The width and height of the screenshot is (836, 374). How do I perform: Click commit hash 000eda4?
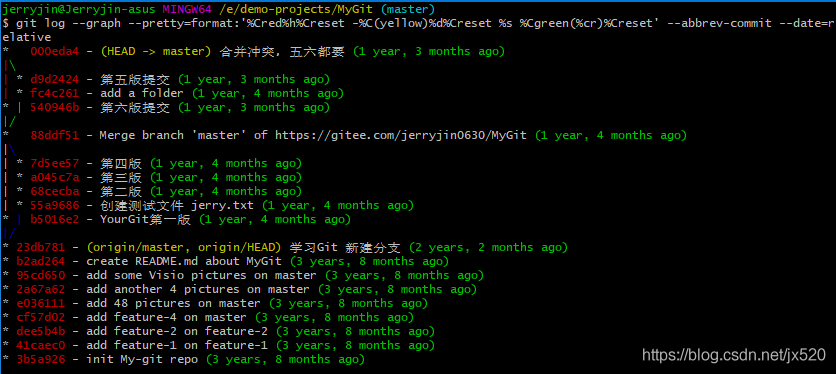click(54, 52)
